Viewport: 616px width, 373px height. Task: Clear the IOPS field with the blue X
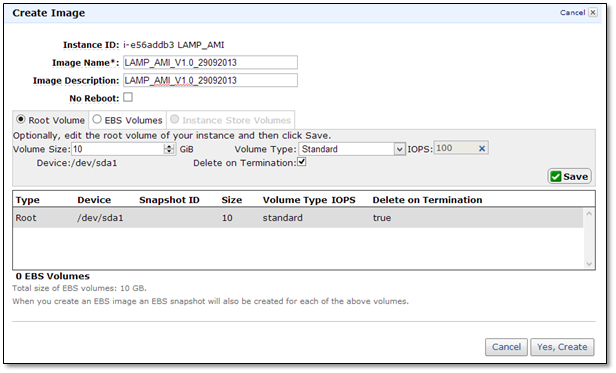[x=482, y=149]
